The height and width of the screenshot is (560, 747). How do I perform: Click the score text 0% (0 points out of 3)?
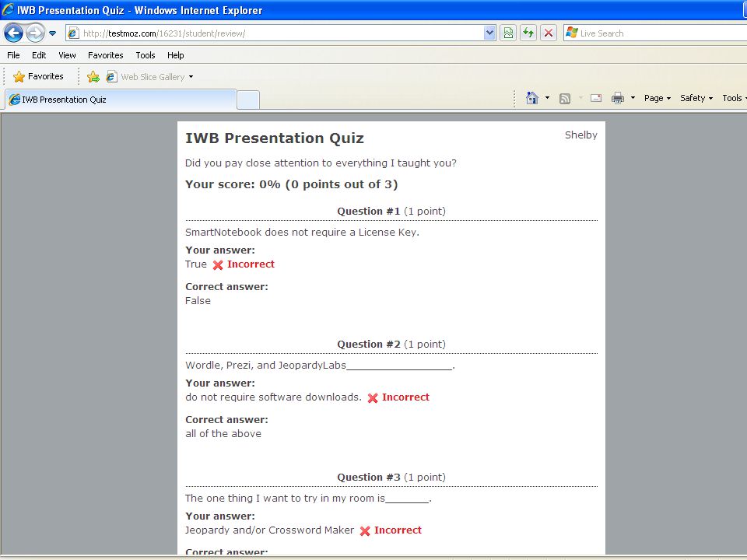pyautogui.click(x=328, y=184)
